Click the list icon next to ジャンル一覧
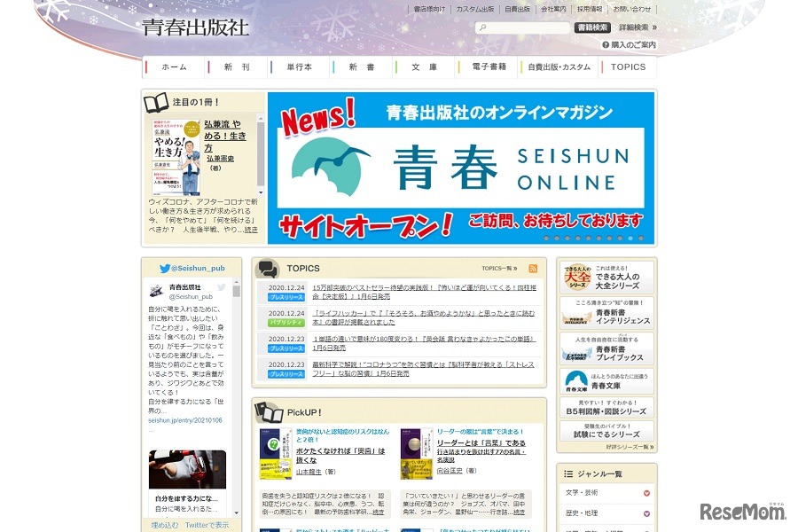The image size is (798, 532). click(568, 473)
